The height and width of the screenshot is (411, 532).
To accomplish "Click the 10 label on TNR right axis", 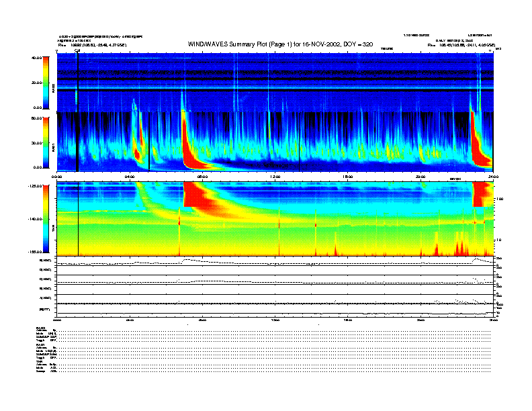I will [498, 240].
